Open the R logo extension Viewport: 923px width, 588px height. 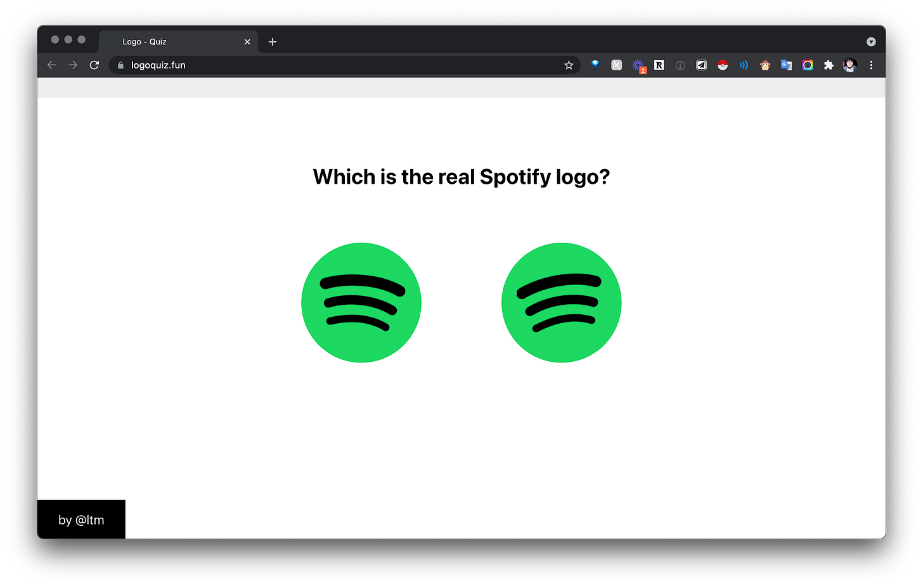click(659, 65)
